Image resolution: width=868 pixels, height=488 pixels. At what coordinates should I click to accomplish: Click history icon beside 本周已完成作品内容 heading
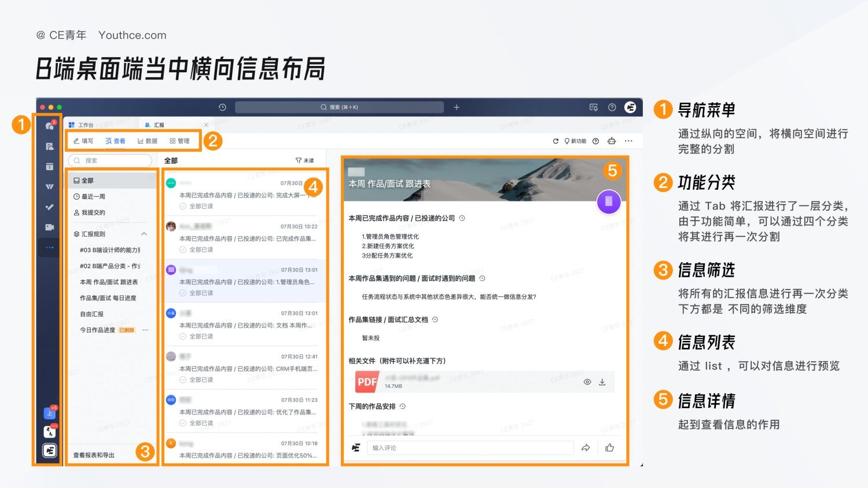pyautogui.click(x=462, y=218)
